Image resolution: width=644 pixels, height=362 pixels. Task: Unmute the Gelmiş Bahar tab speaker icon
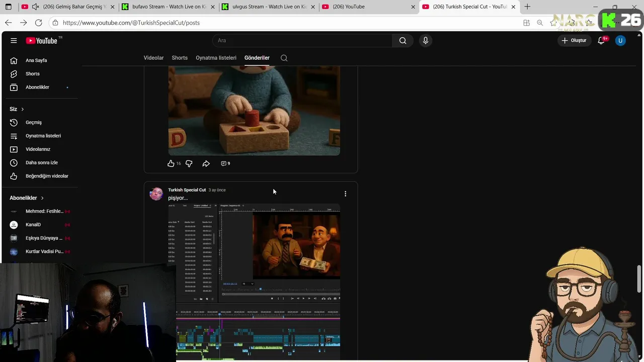(35, 7)
